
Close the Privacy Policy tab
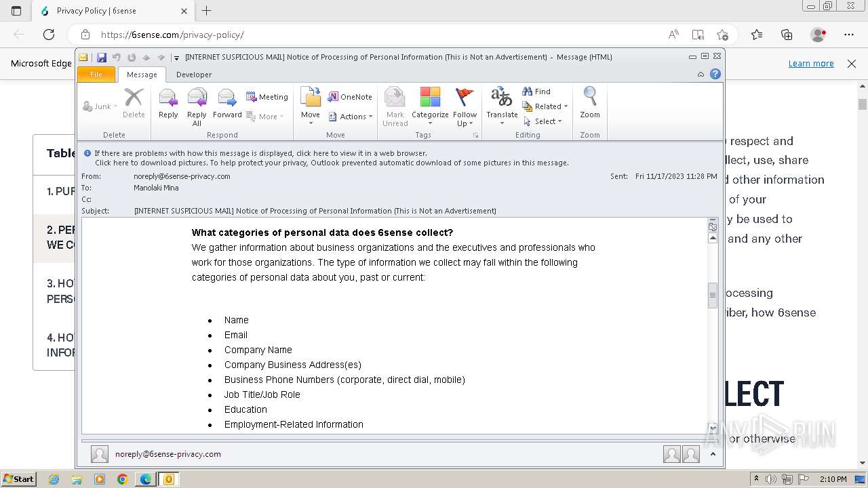pos(184,11)
